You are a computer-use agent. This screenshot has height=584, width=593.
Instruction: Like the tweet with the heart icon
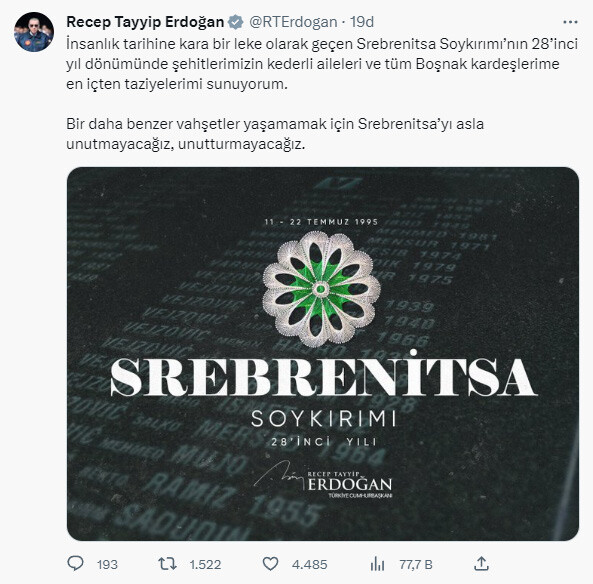click(x=270, y=564)
